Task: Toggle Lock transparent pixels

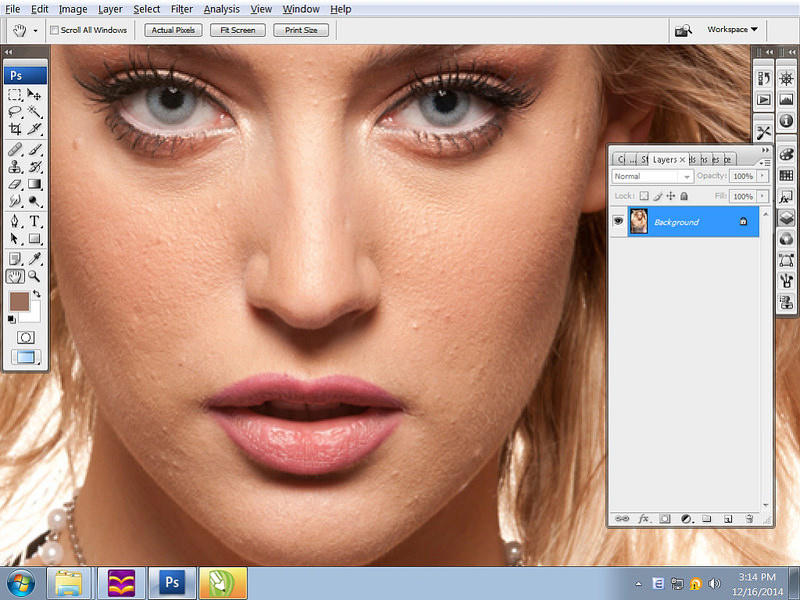Action: click(x=644, y=196)
